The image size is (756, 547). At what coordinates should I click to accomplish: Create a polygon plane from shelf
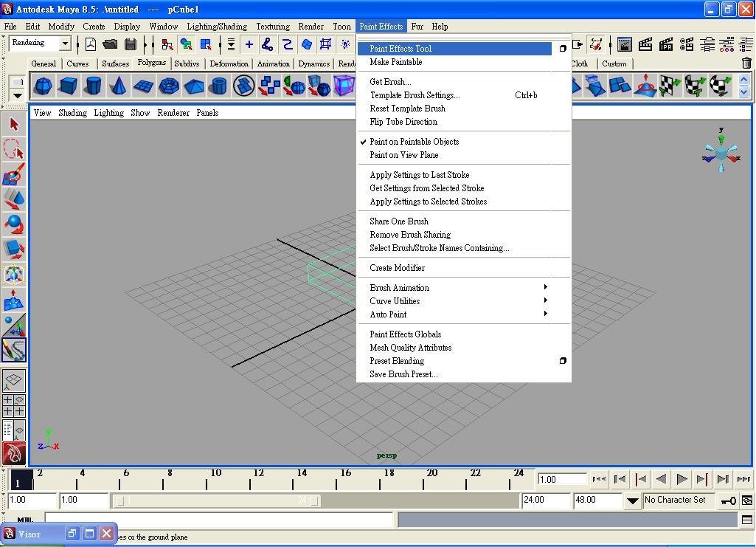tap(144, 86)
